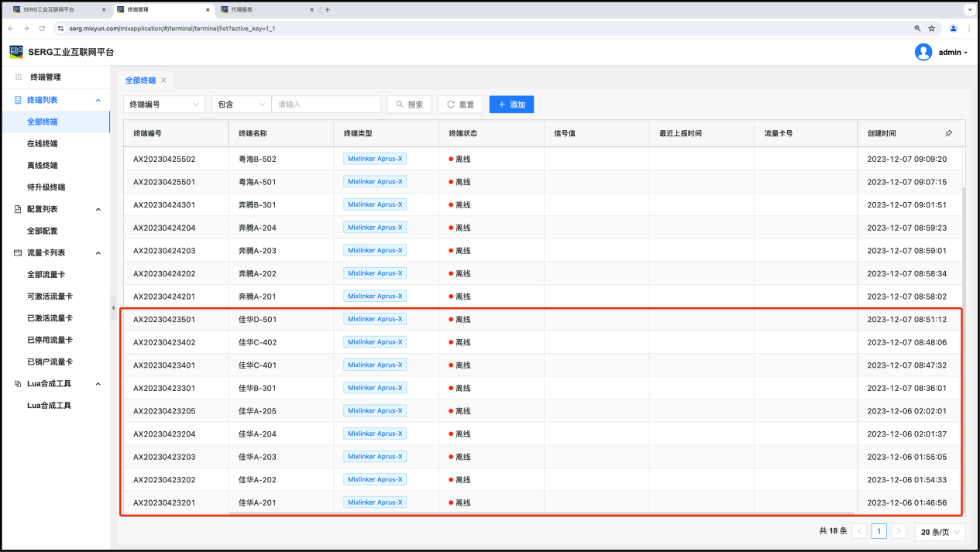Image resolution: width=980 pixels, height=552 pixels.
Task: Collapse the 终端列表 sidebar group
Action: point(98,101)
